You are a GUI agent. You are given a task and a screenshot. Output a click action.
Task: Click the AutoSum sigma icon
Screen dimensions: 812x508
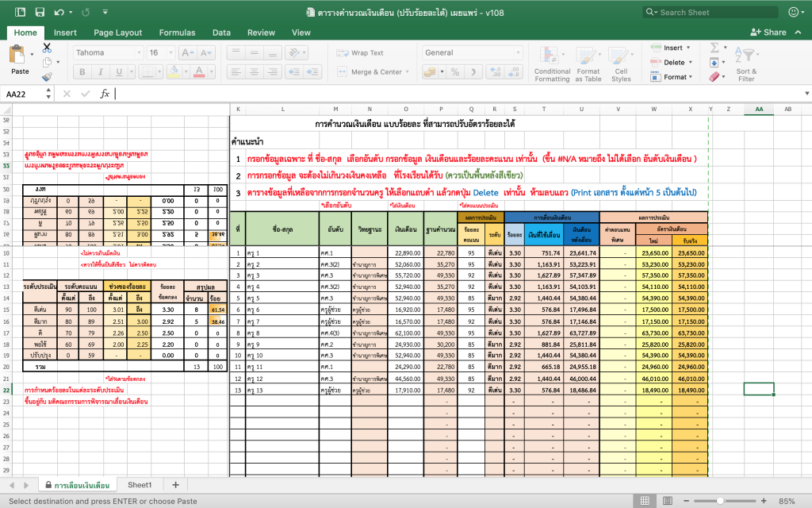coord(714,48)
